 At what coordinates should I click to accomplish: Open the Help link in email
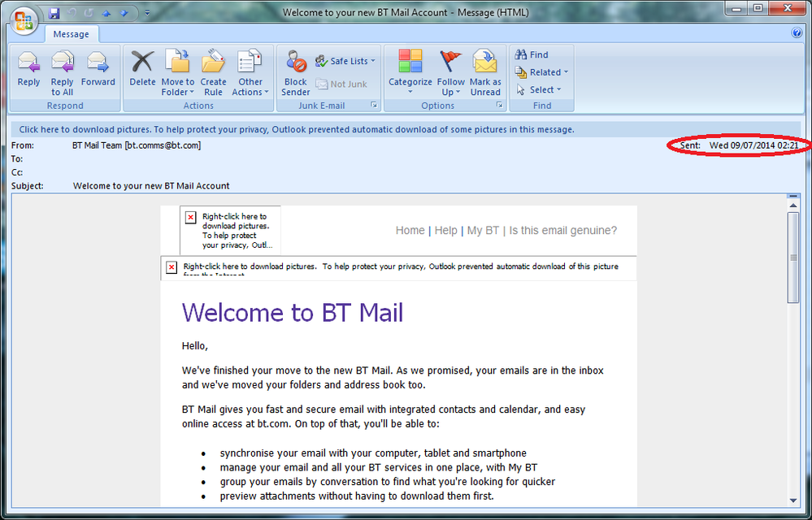pyautogui.click(x=446, y=230)
